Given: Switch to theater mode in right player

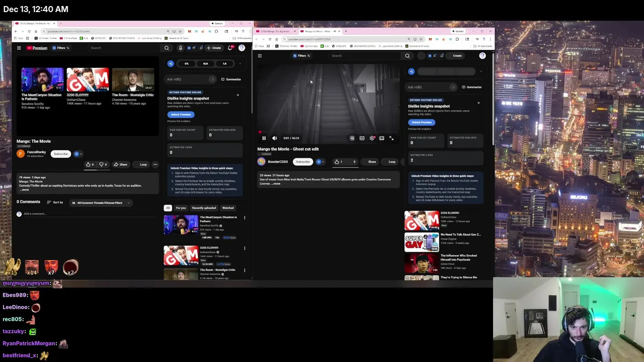Looking at the screenshot, I should pos(382,138).
